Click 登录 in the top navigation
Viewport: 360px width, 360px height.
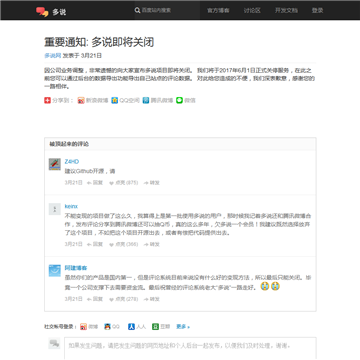click(318, 11)
